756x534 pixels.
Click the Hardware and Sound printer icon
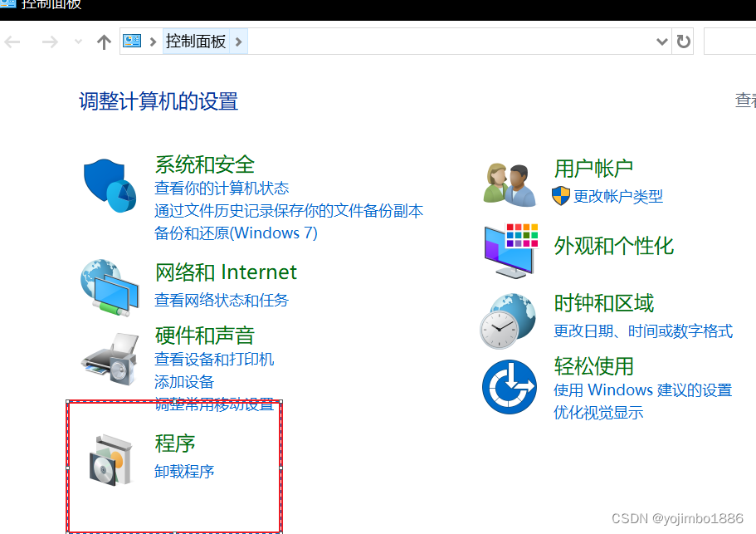pyautogui.click(x=110, y=359)
